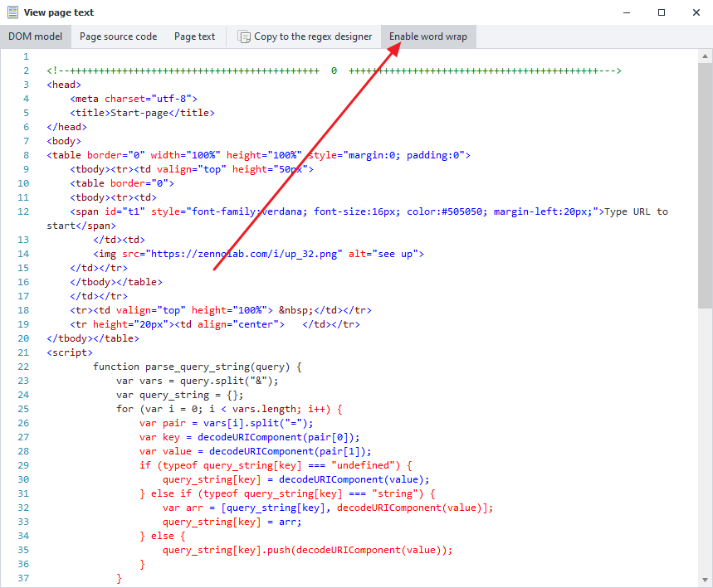Image resolution: width=713 pixels, height=588 pixels.
Task: Click the &nbsp; line 18
Action: (221, 310)
